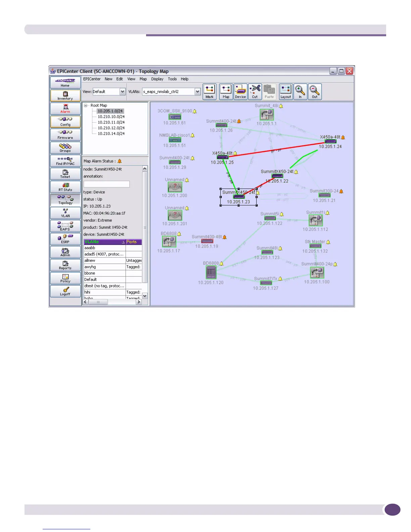Open the RT Stats module

point(65,187)
